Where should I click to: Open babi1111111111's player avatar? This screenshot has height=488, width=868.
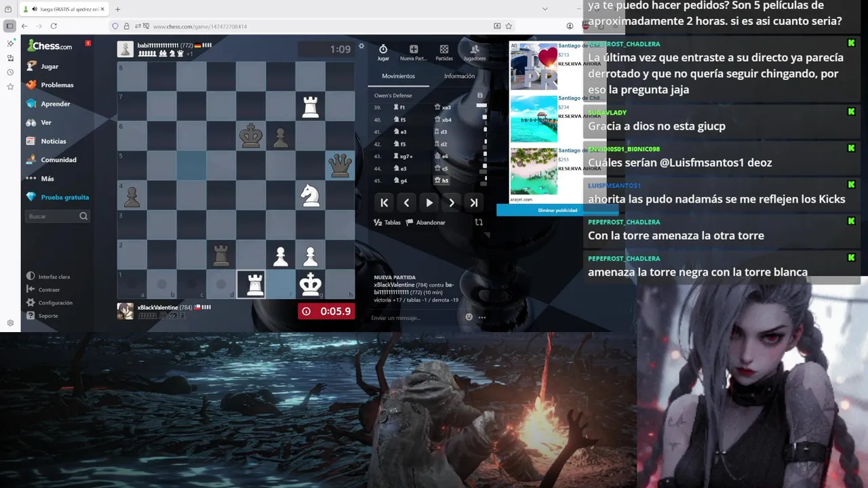point(125,49)
